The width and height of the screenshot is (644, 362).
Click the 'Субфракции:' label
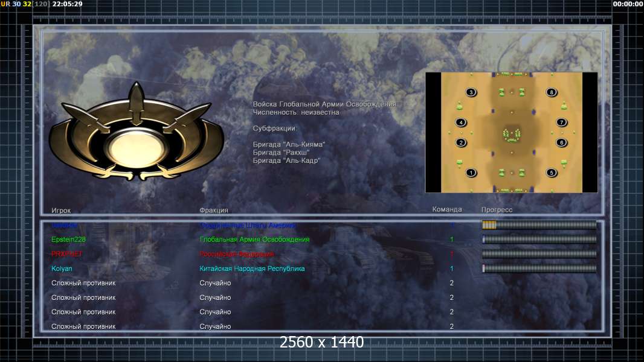274,129
